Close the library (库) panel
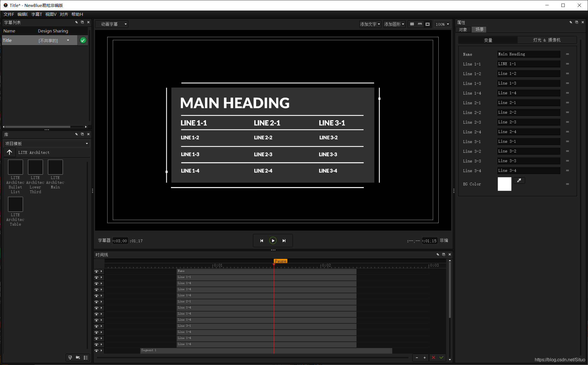Image resolution: width=588 pixels, height=365 pixels. tap(88, 134)
